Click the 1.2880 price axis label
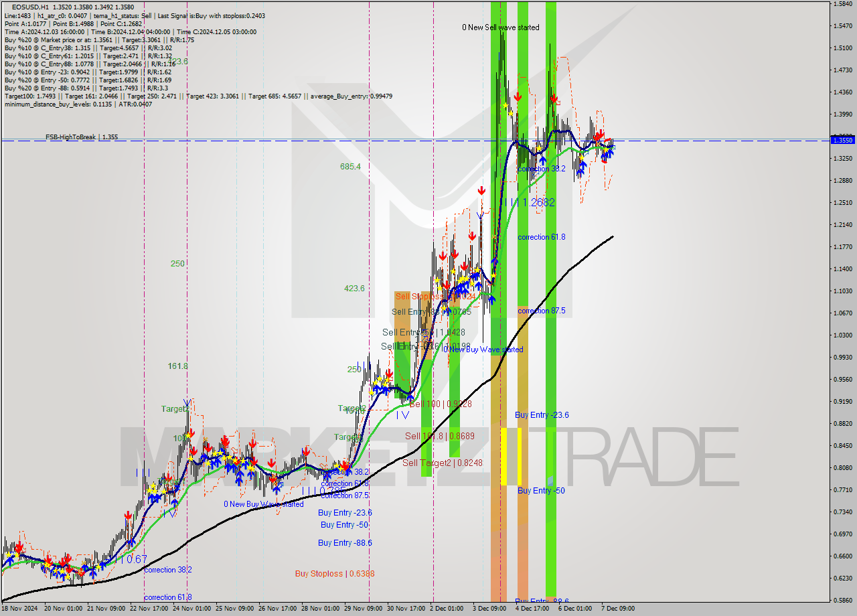 (x=842, y=180)
